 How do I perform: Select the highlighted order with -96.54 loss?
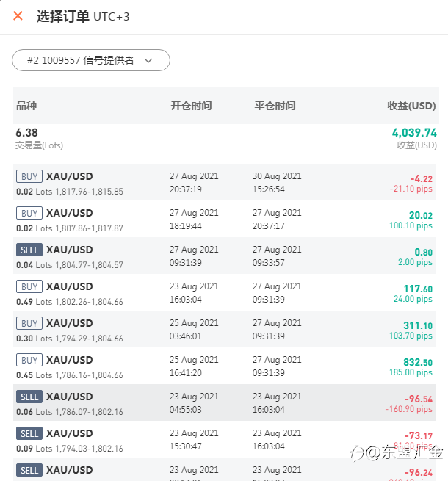click(224, 402)
